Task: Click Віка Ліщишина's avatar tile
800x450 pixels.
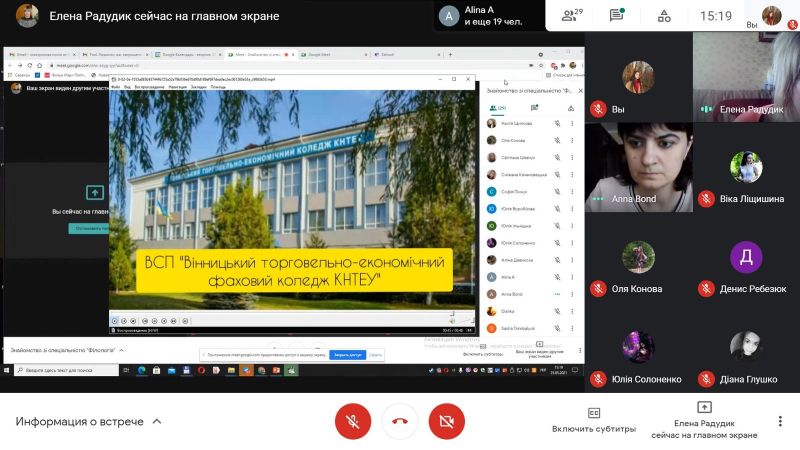Action: (746, 167)
